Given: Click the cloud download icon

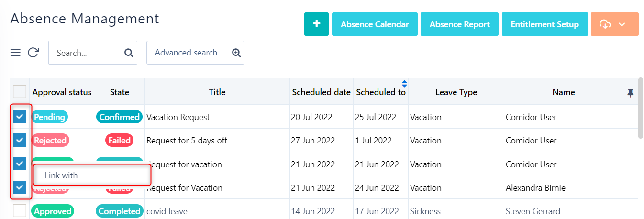Looking at the screenshot, I should (605, 24).
